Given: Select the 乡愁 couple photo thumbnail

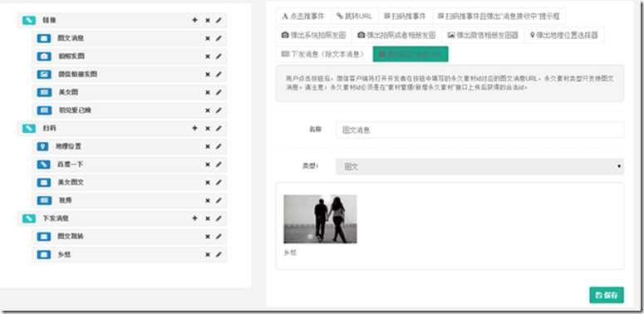Looking at the screenshot, I should tap(320, 219).
